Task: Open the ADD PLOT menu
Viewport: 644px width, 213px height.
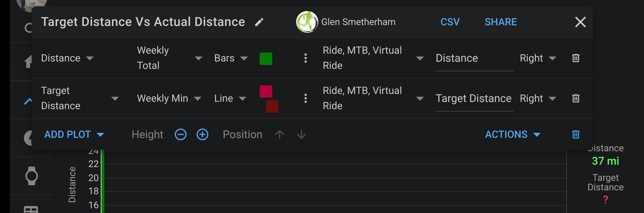Action: coord(74,135)
